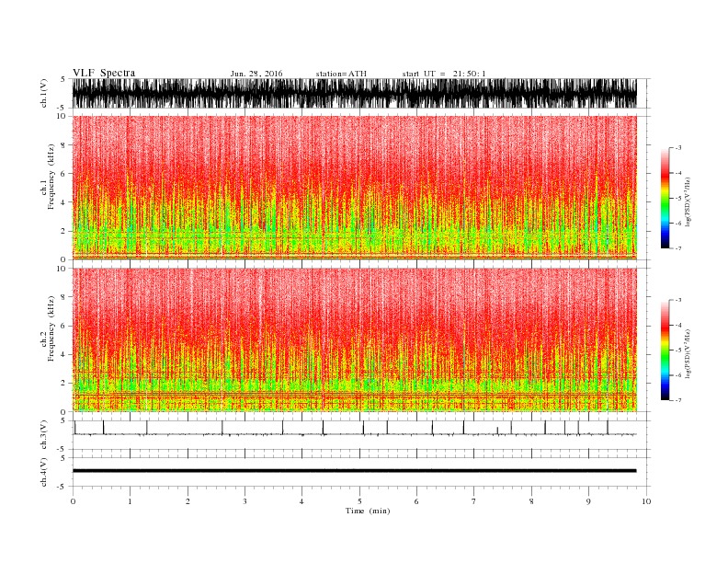Screen dimensions: 728x563
Task: Click the ch.1 color bar label log(PSD)(V²/Hz)
Action: pyautogui.click(x=688, y=201)
